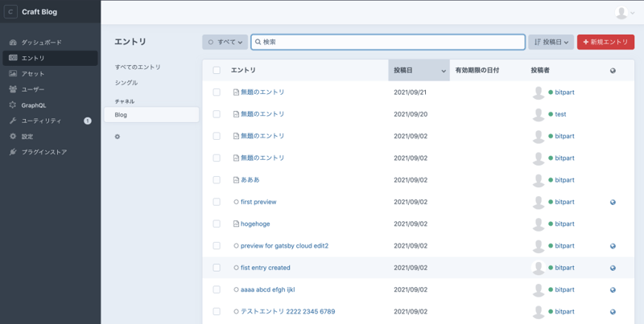Screen dimensions: 644x324
Task: Click globe icon in fist entry created row
Action: [613, 269]
